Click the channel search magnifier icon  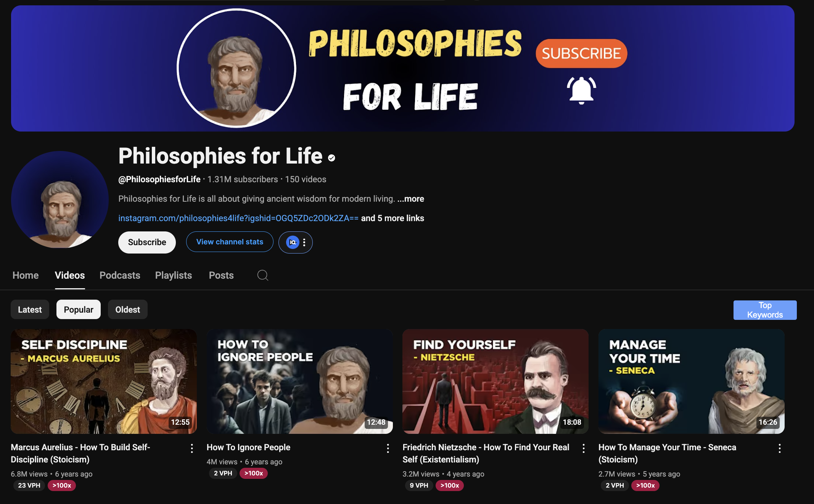(x=262, y=275)
